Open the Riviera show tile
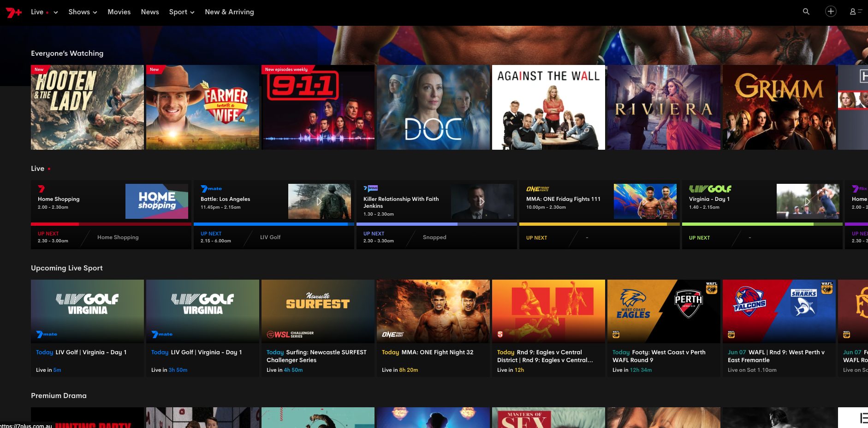The image size is (868, 428). pyautogui.click(x=664, y=107)
